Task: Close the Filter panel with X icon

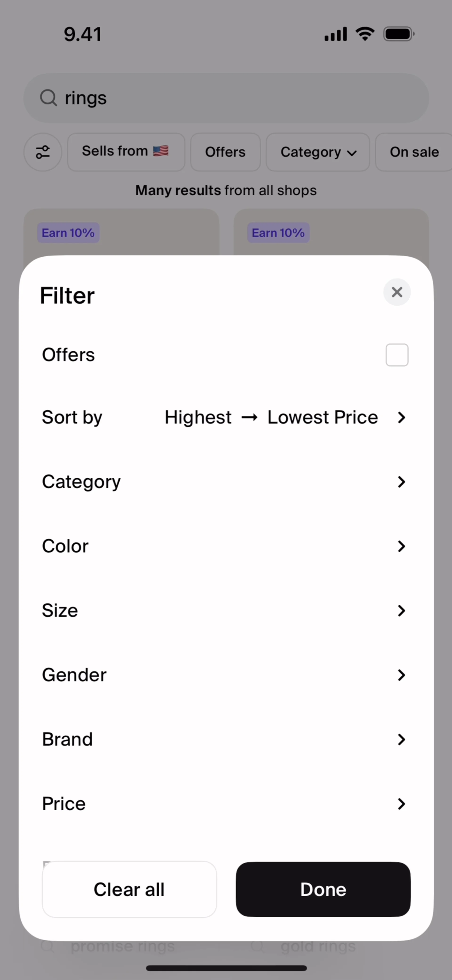Action: tap(396, 292)
